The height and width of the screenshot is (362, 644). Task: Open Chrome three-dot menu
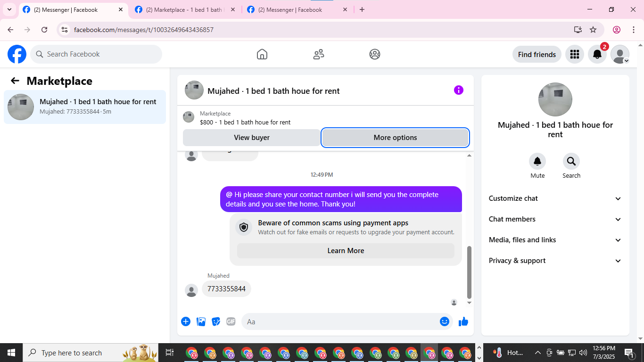click(633, 30)
